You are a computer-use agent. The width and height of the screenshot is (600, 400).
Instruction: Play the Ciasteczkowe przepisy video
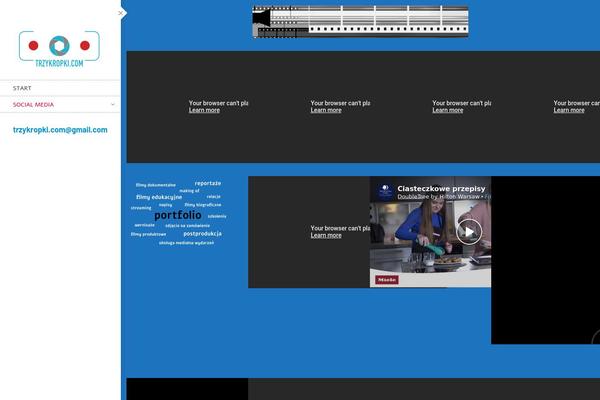pos(469,232)
